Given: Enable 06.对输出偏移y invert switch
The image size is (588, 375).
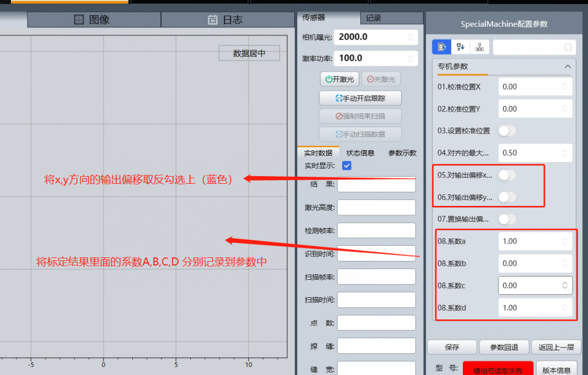Looking at the screenshot, I should (x=507, y=197).
